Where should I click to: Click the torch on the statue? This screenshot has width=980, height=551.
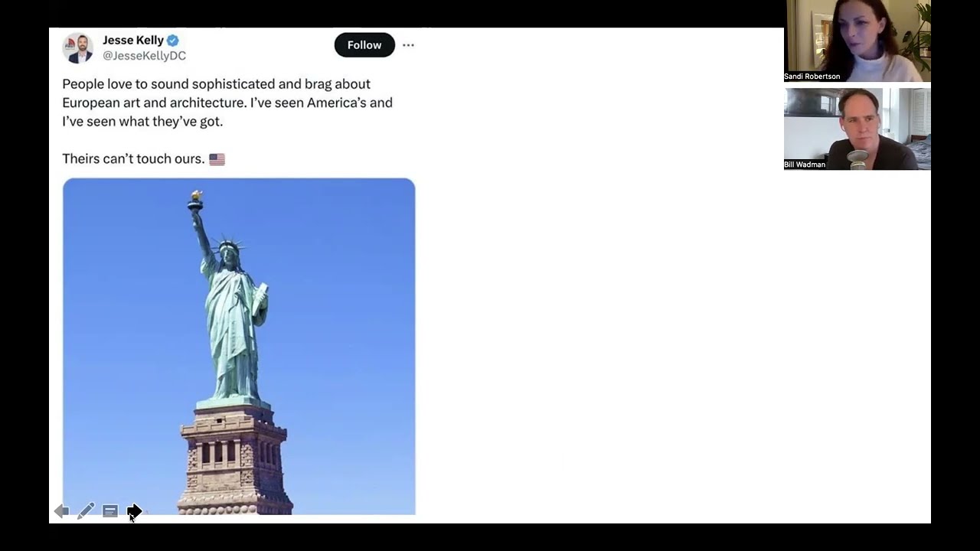[196, 201]
